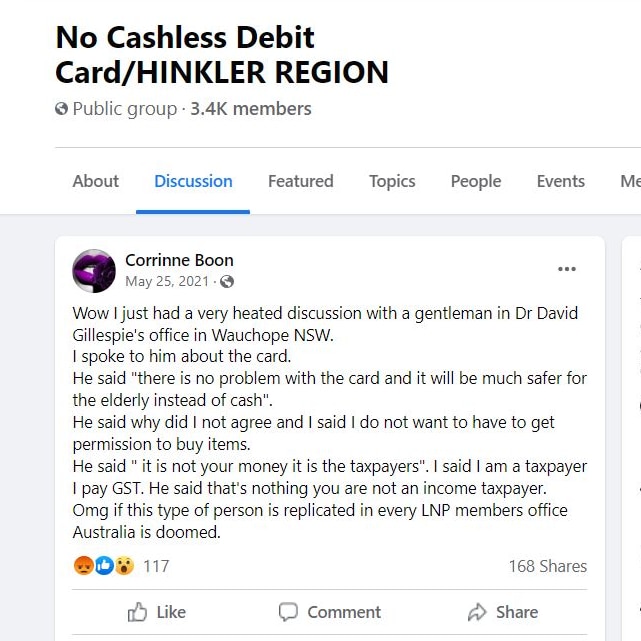Open the Events tab
Screen dimensions: 641x641
(560, 181)
